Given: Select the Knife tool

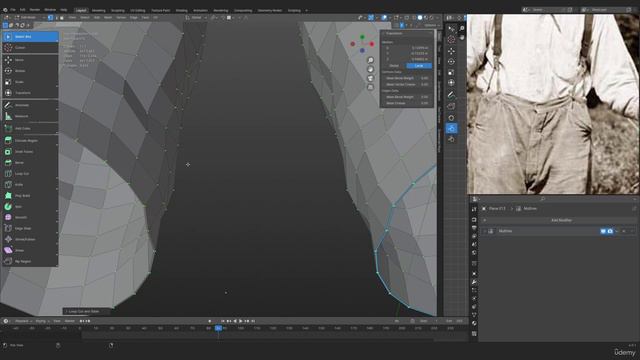Looking at the screenshot, I should point(30,184).
